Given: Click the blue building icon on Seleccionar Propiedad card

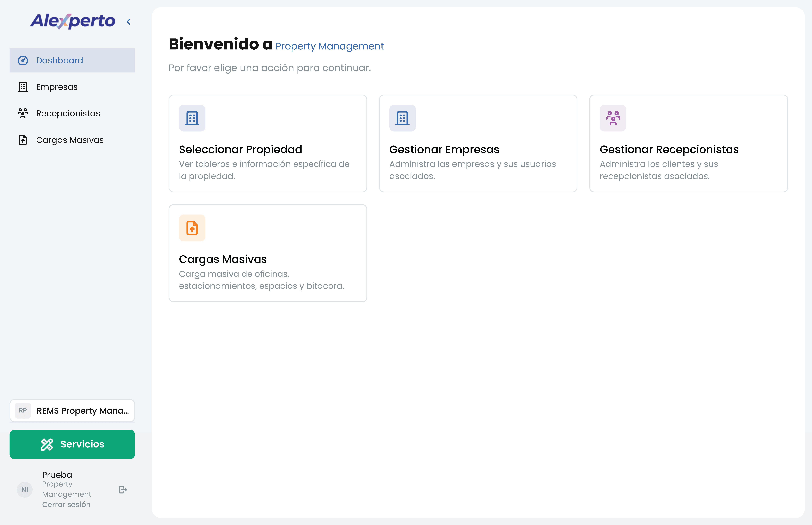Looking at the screenshot, I should tap(192, 118).
